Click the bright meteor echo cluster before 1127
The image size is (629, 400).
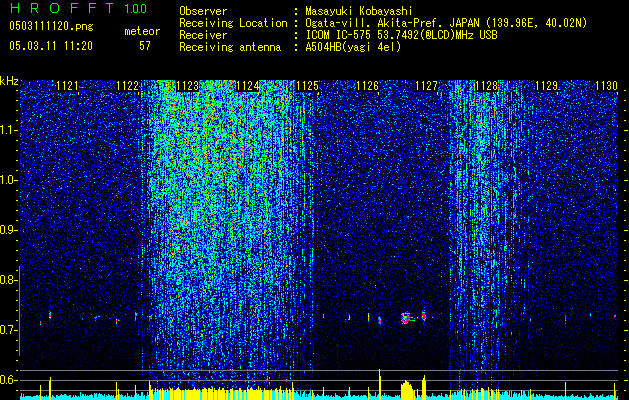coord(407,318)
